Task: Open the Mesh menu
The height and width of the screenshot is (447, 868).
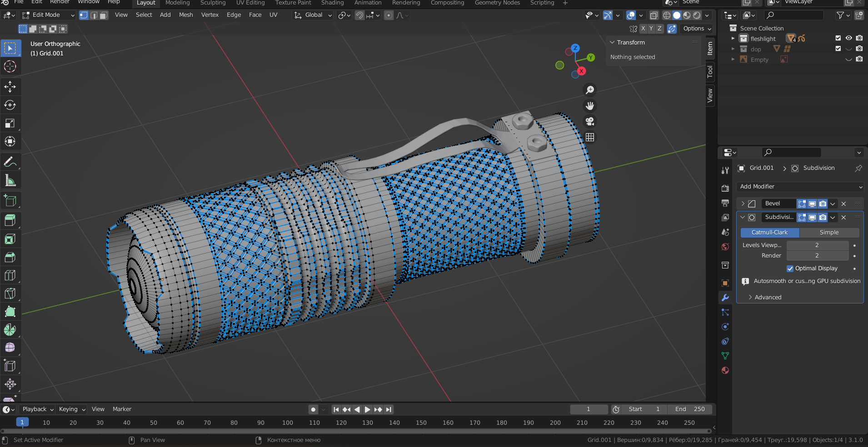Action: 186,15
